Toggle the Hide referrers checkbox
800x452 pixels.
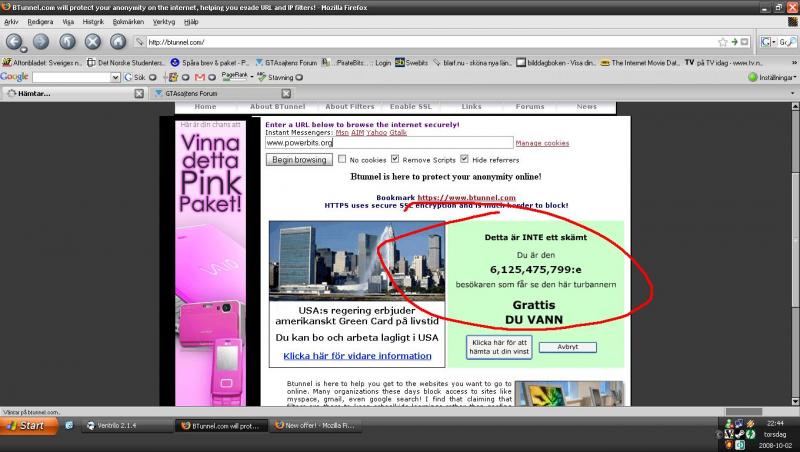point(464,159)
